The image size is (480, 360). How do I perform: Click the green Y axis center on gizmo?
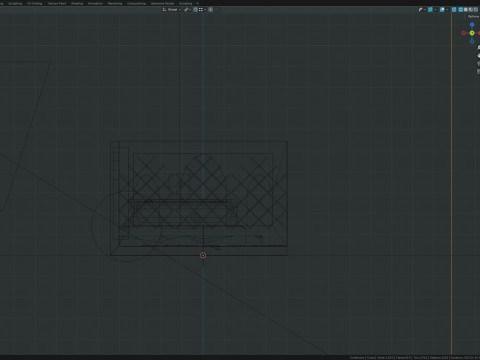click(x=472, y=33)
